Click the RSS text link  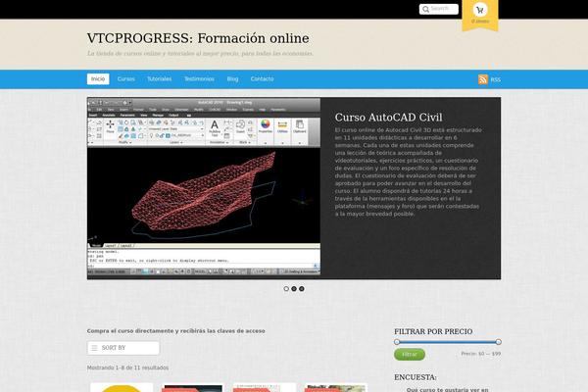pos(495,80)
